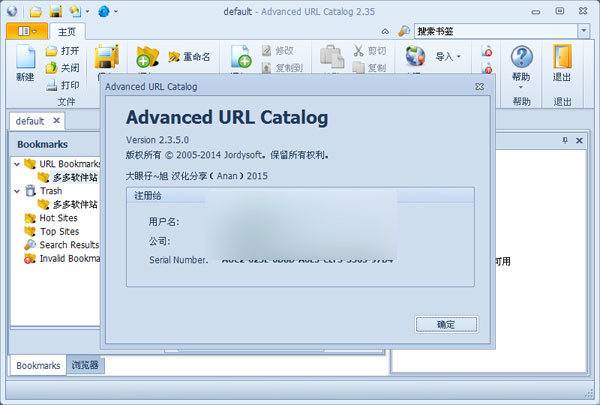
Task: Print using the 打印 item
Action: 62,85
